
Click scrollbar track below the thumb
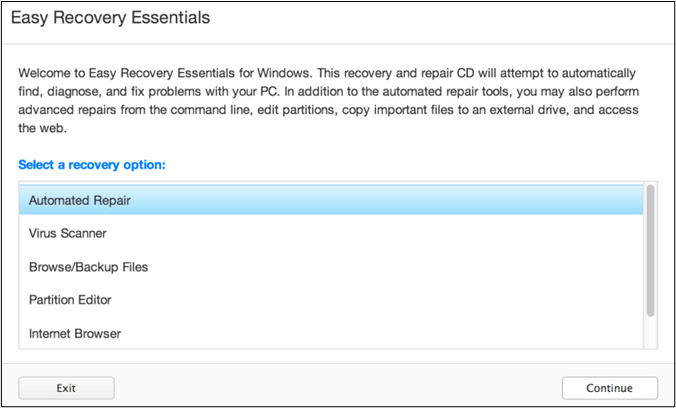click(x=650, y=332)
